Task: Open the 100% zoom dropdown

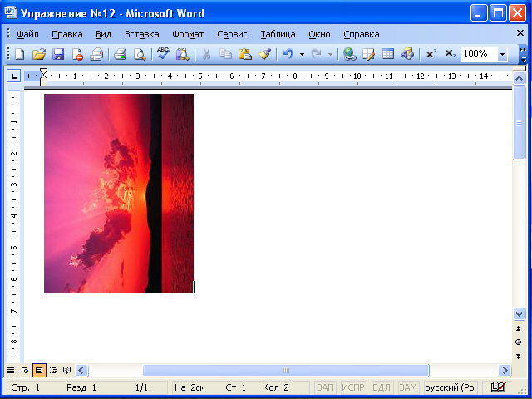Action: tap(502, 54)
